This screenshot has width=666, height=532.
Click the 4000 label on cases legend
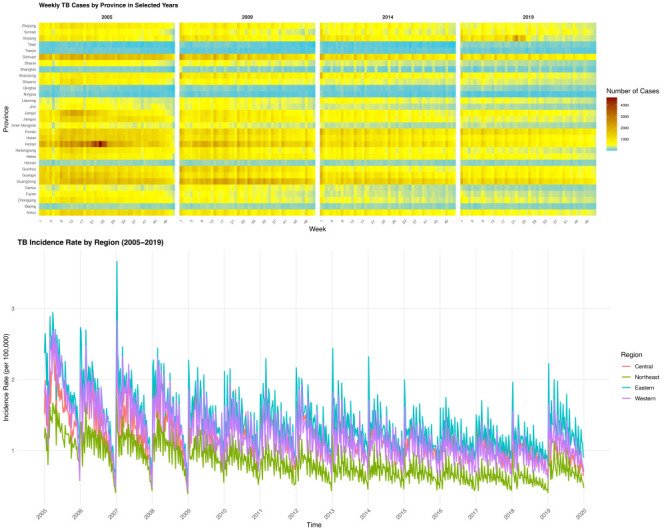pyautogui.click(x=625, y=105)
